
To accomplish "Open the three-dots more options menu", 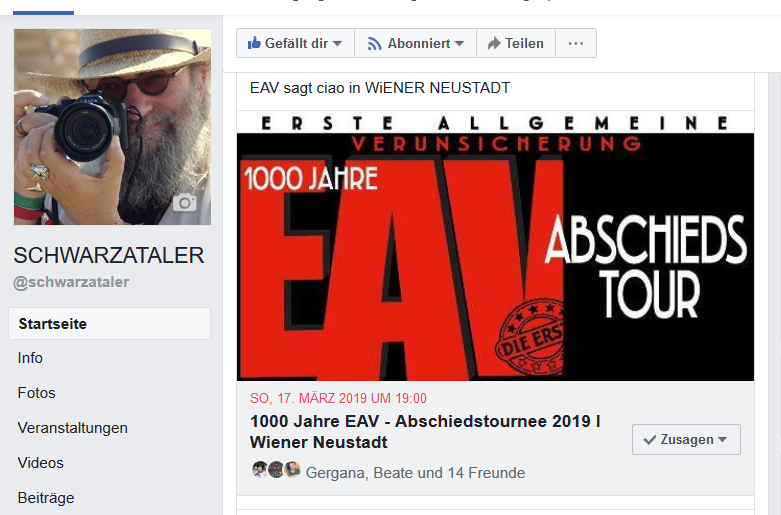I will tap(576, 43).
